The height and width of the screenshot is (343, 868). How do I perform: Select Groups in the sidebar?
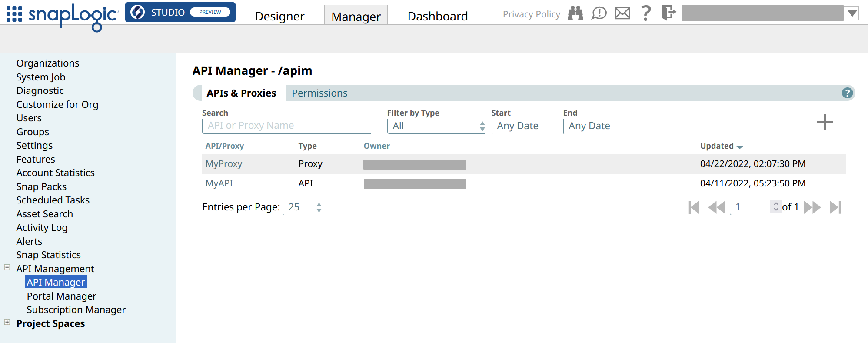[33, 132]
